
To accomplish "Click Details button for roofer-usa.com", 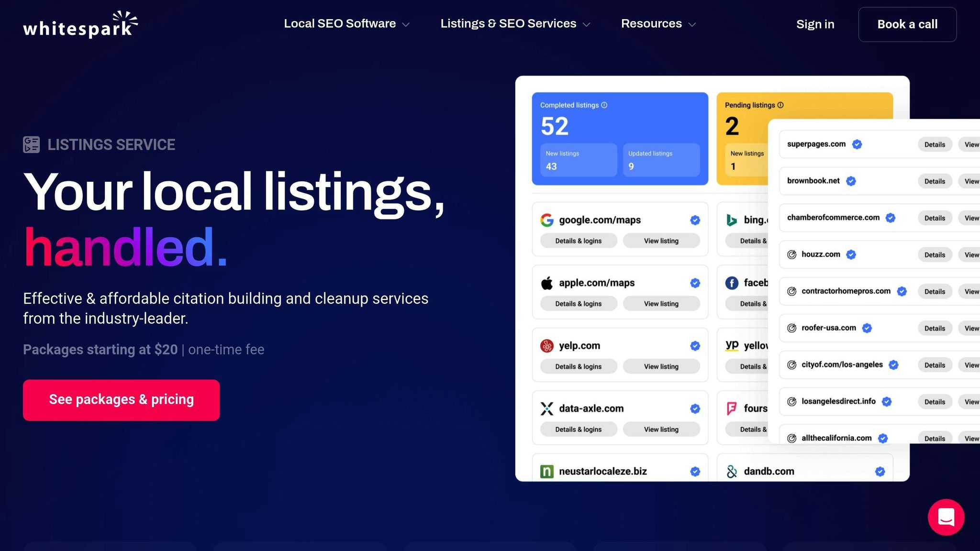I will [935, 329].
